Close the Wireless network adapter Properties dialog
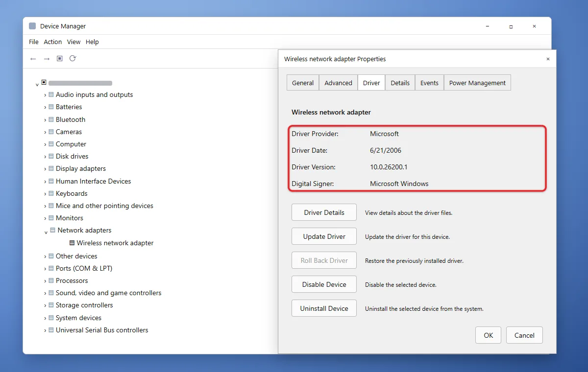 [547, 59]
